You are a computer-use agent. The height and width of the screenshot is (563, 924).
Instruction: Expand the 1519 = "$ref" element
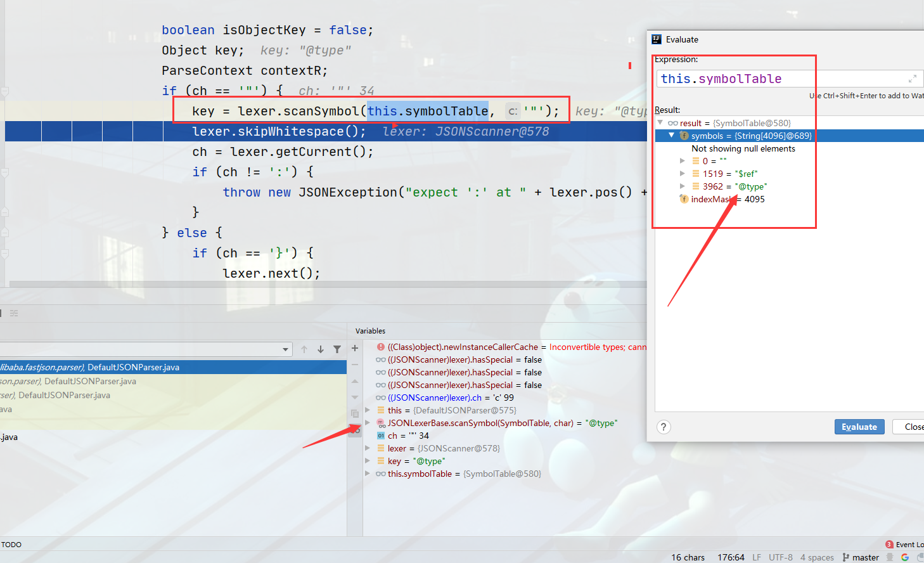tap(683, 174)
